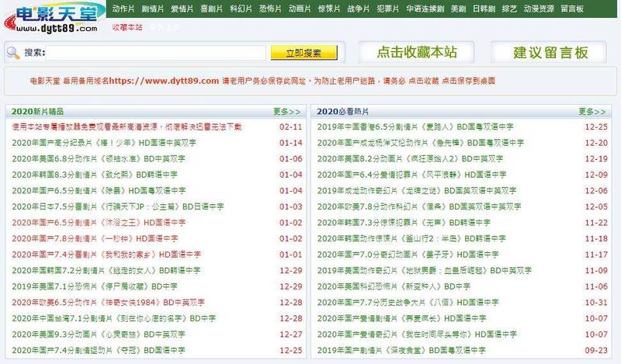
Task: Go to the 战争片 section
Action: [358, 9]
